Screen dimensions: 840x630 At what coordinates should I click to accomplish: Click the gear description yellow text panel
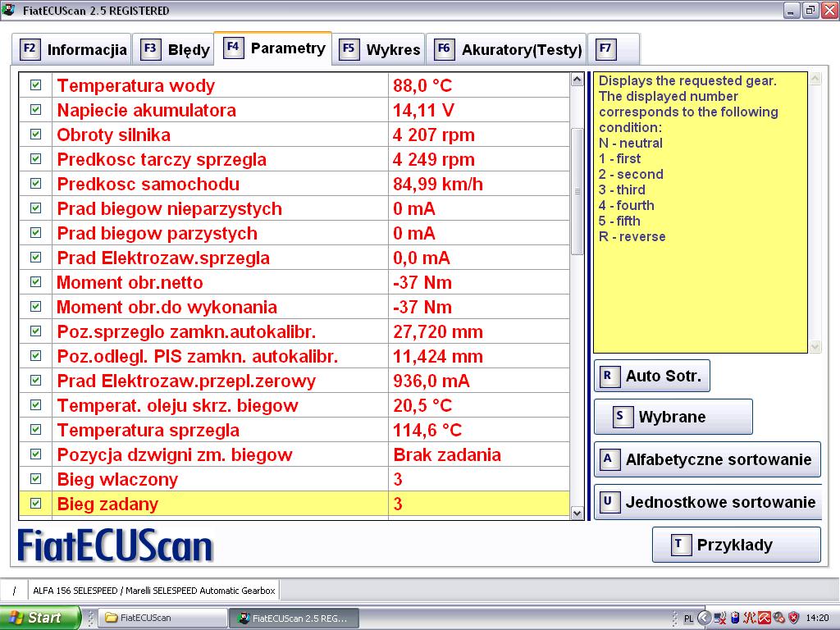click(701, 212)
